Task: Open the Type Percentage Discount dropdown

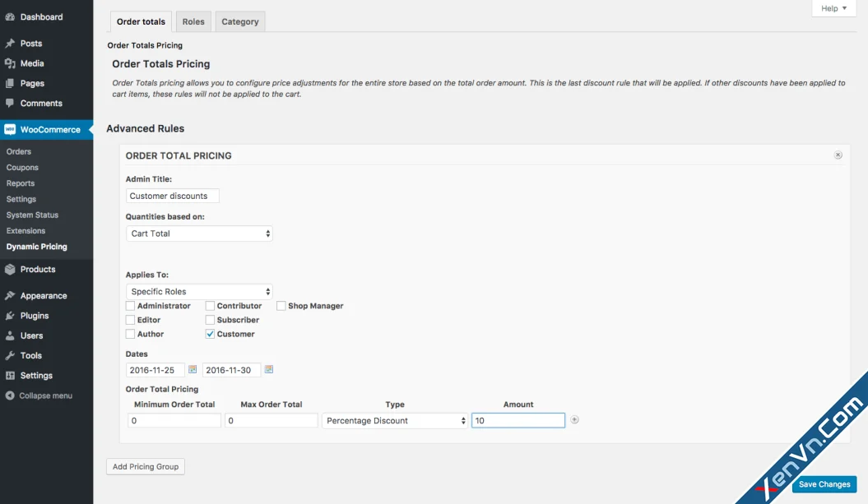Action: point(395,420)
